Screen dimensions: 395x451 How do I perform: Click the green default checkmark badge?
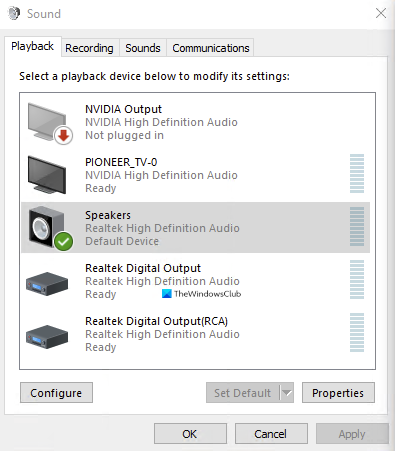click(x=63, y=241)
